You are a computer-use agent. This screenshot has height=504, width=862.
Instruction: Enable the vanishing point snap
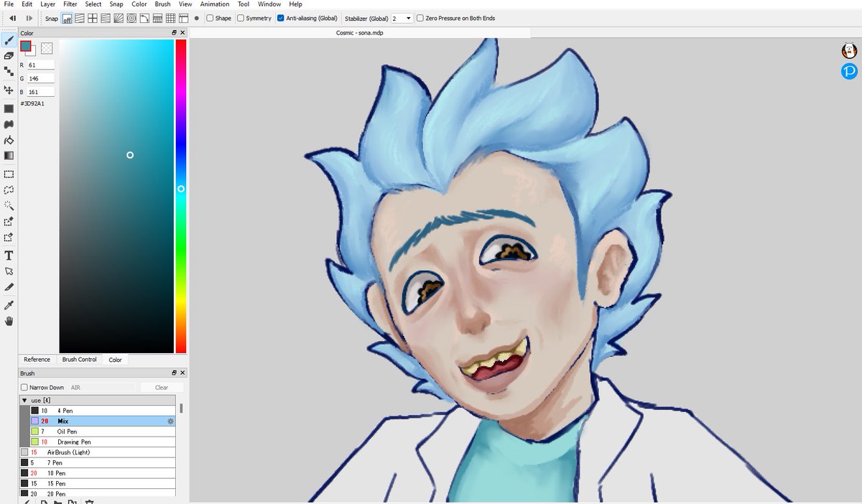pyautogui.click(x=106, y=18)
